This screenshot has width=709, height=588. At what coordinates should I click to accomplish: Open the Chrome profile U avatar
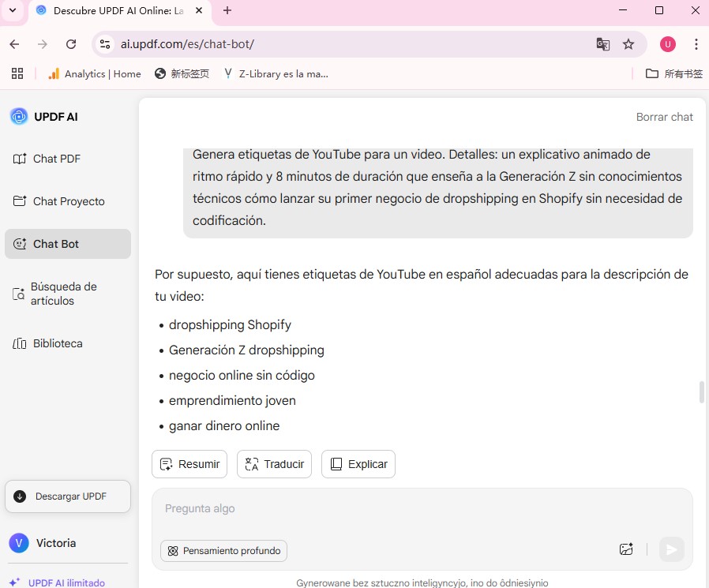[x=668, y=44]
